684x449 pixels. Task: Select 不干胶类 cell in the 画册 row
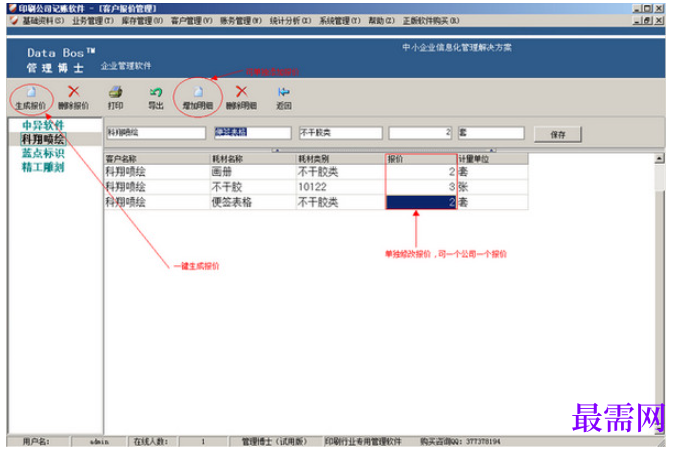341,172
